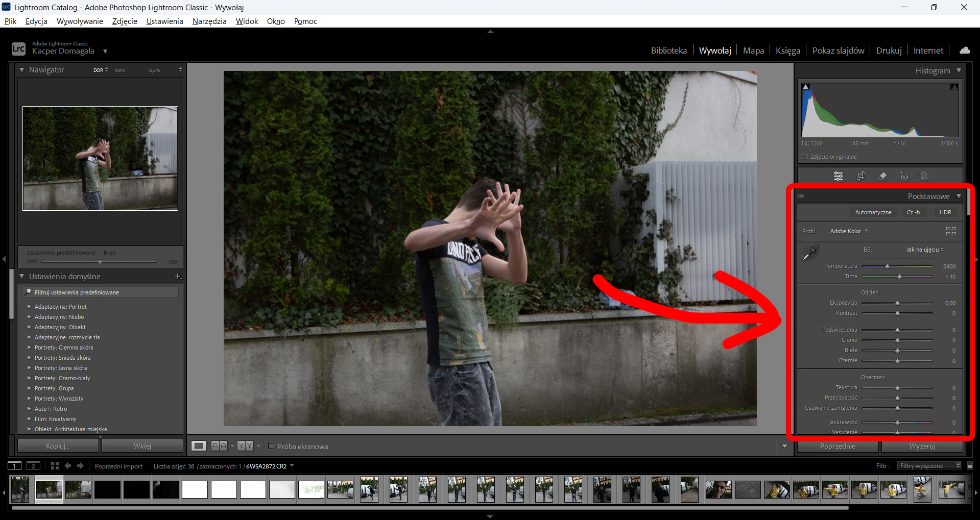
Task: Open the Adobe Kolor profile dropdown
Action: click(x=849, y=231)
